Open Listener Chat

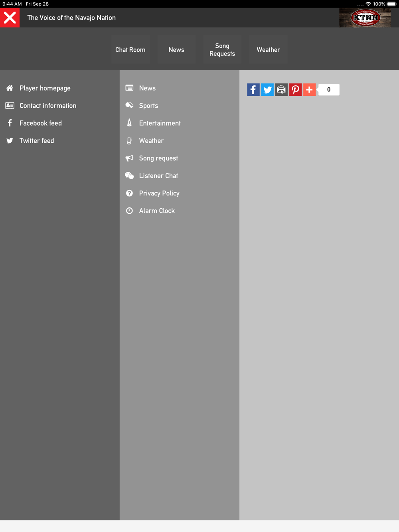[158, 176]
